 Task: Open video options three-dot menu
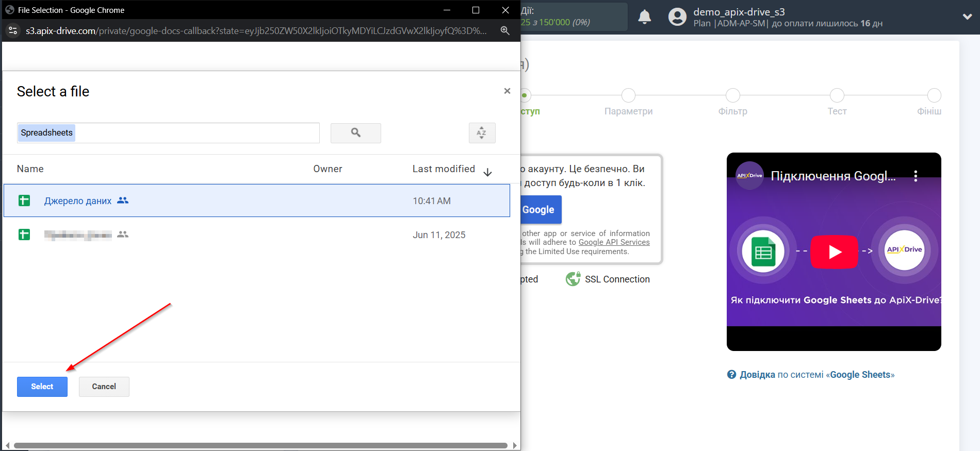point(916,176)
